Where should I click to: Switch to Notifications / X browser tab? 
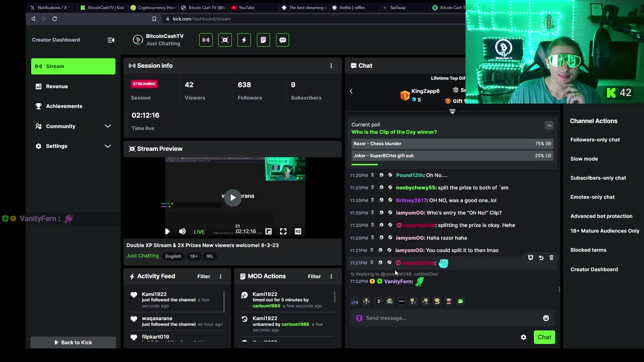click(52, 8)
